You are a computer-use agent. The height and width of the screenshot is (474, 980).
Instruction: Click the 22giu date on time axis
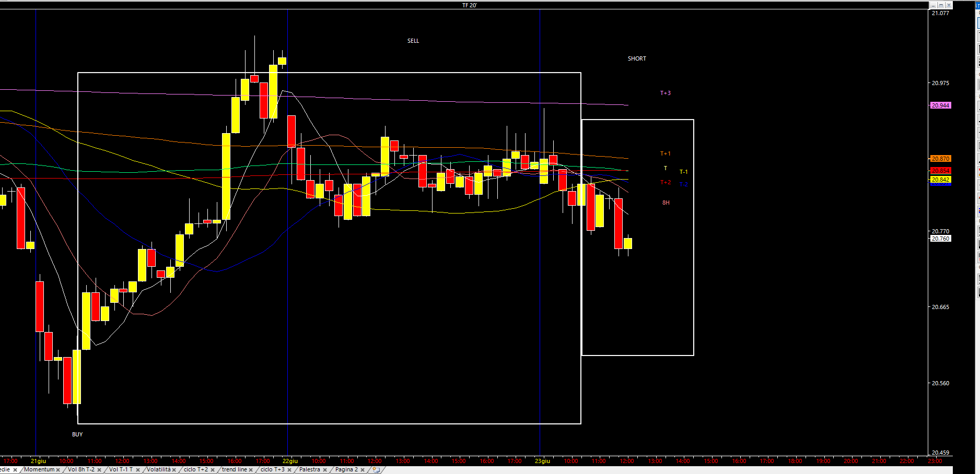(290, 461)
